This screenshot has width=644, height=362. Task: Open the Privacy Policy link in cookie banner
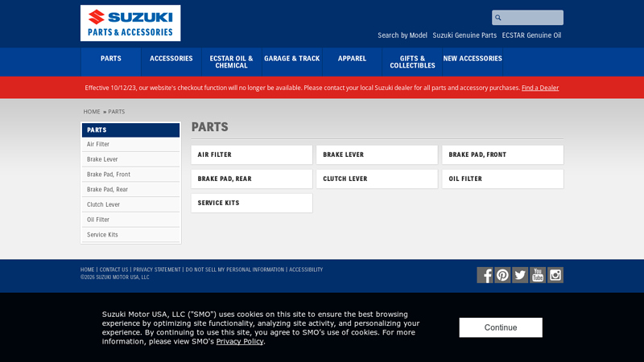coord(240,341)
